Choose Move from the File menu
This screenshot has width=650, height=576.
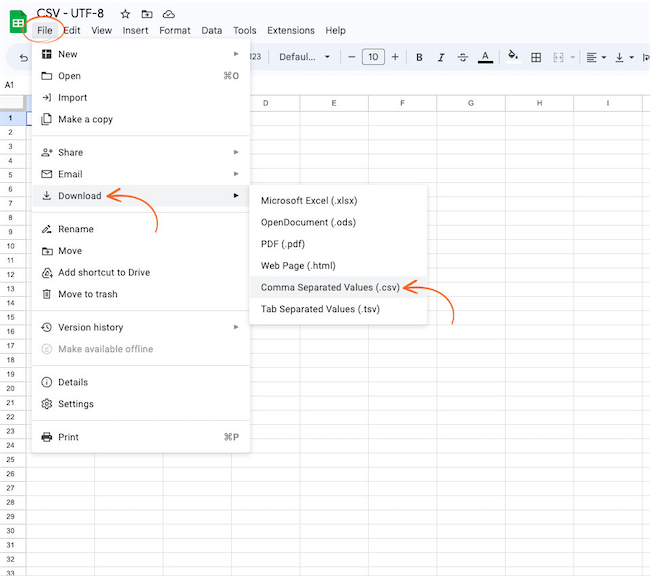tap(141, 250)
